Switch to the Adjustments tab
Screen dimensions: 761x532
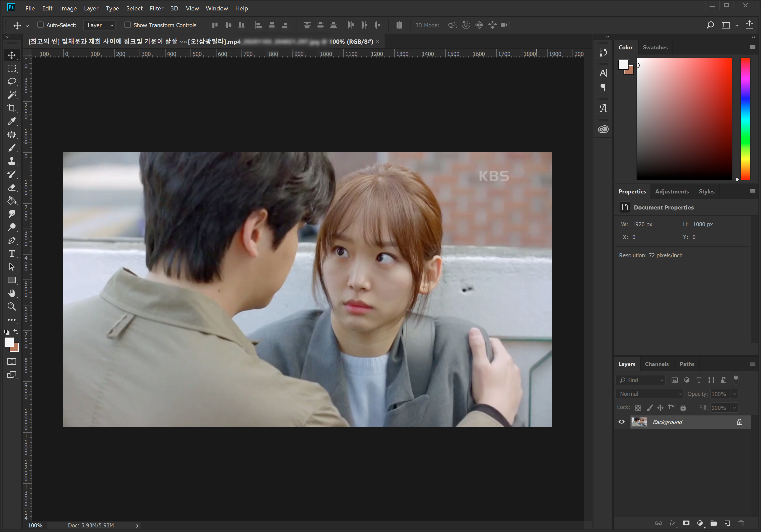tap(672, 191)
